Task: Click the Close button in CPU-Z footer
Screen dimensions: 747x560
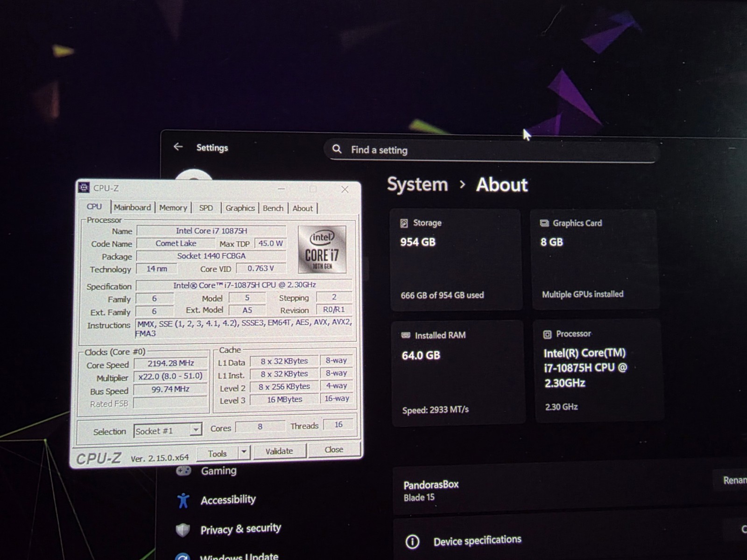Action: pos(334,449)
